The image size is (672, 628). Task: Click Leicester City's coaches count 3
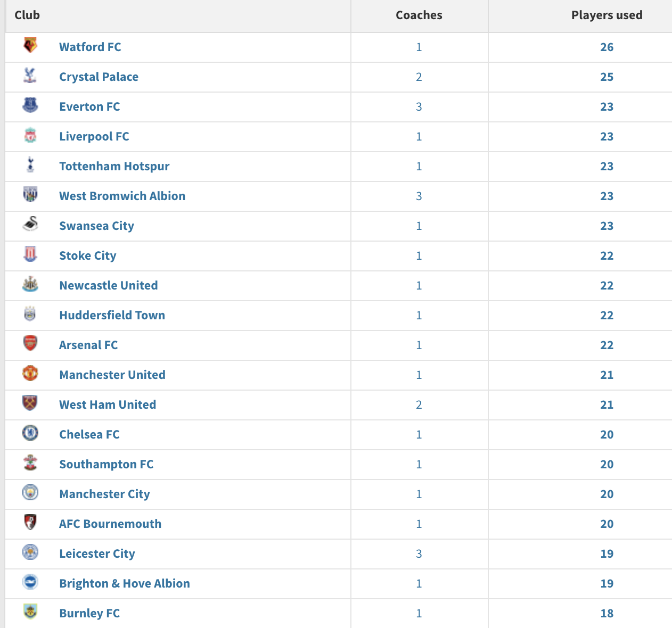(419, 553)
